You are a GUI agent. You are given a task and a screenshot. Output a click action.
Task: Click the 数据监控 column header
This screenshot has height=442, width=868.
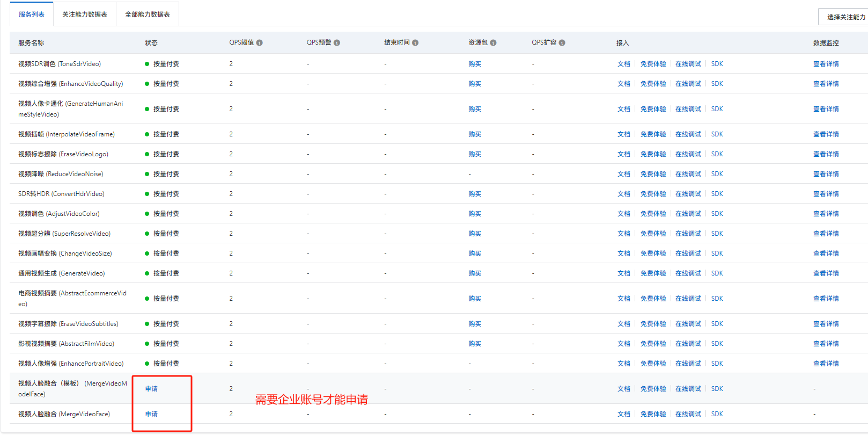[x=826, y=43]
